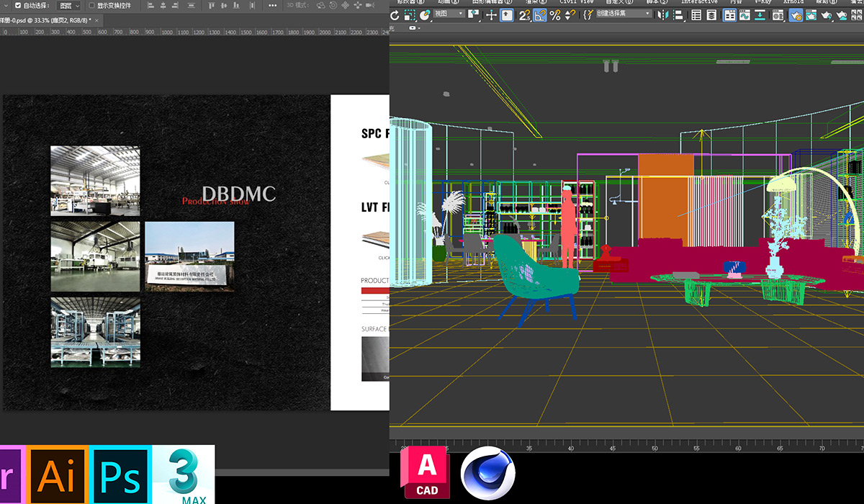Select the red human figure in the viewport
Image resolution: width=864 pixels, height=504 pixels.
point(568,229)
